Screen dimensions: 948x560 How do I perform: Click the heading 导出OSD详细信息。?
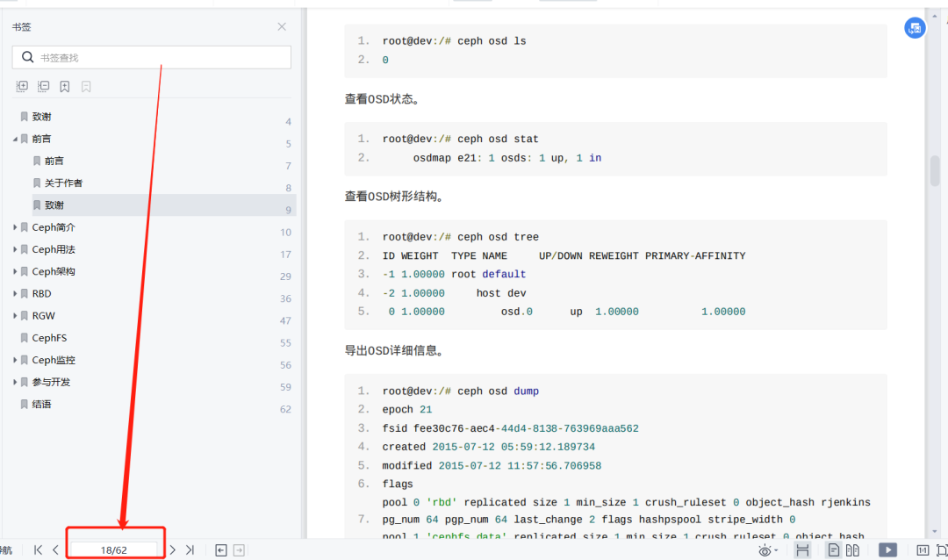(x=395, y=351)
